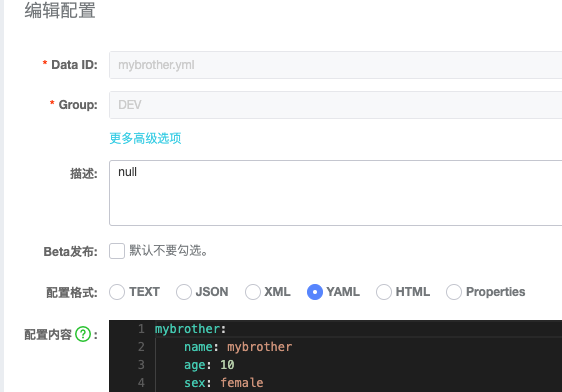Click the Data ID input field
The height and width of the screenshot is (392, 562).
coord(335,65)
